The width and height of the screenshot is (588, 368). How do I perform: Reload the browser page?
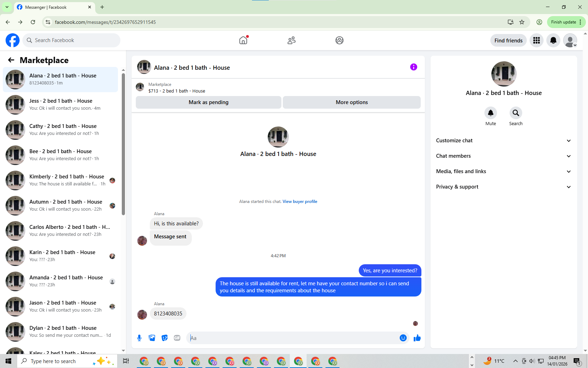(33, 22)
